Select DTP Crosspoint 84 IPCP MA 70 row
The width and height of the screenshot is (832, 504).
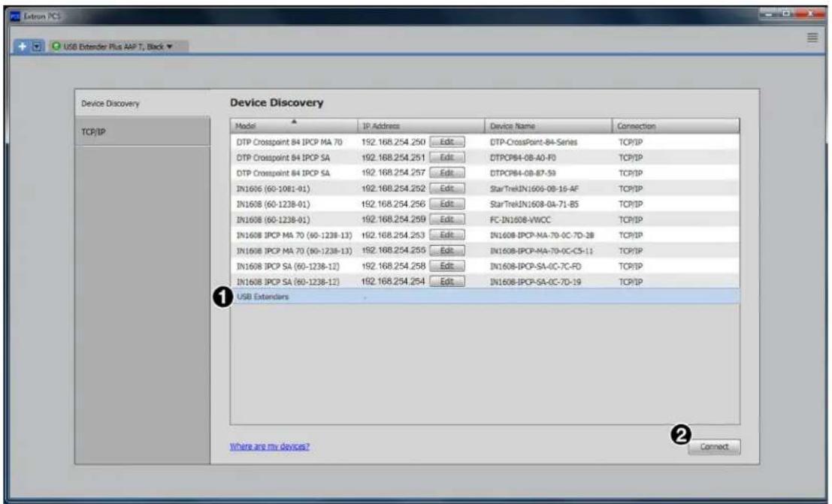485,142
